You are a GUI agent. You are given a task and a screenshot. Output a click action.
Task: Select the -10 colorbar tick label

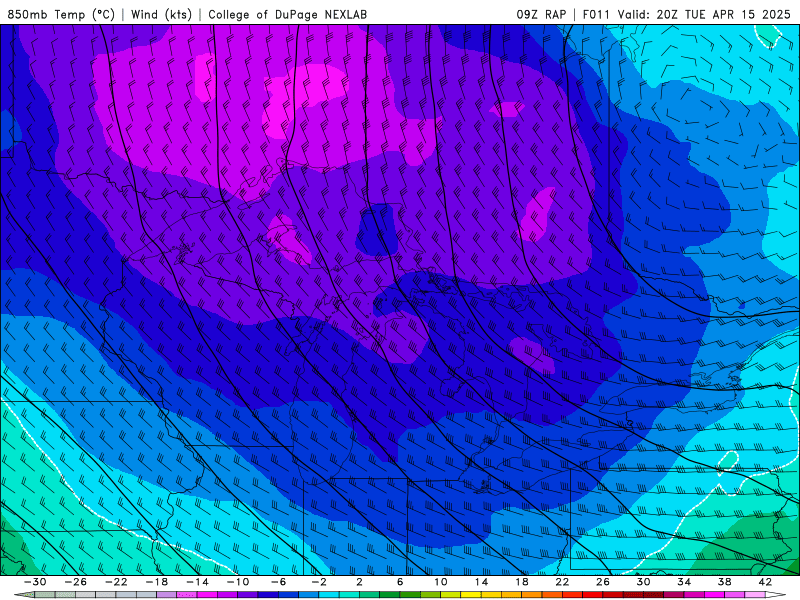238,582
